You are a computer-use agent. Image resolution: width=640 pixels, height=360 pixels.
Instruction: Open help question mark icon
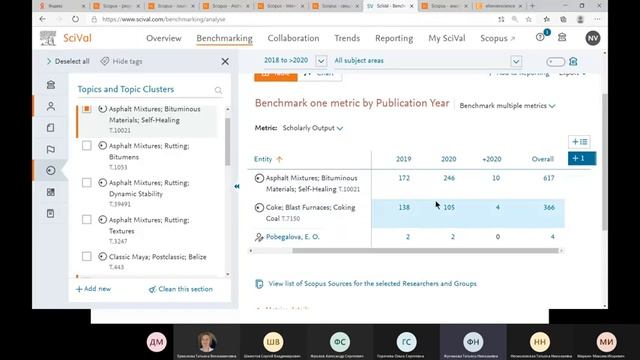540,38
